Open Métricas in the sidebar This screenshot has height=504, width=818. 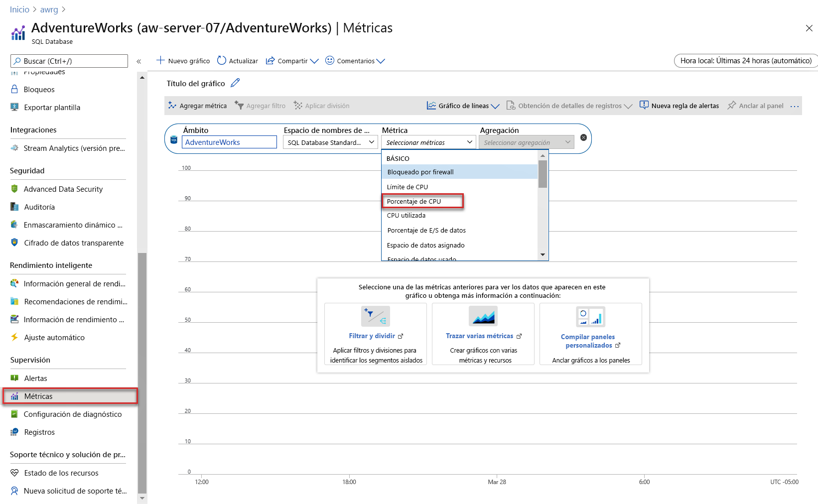coord(70,396)
